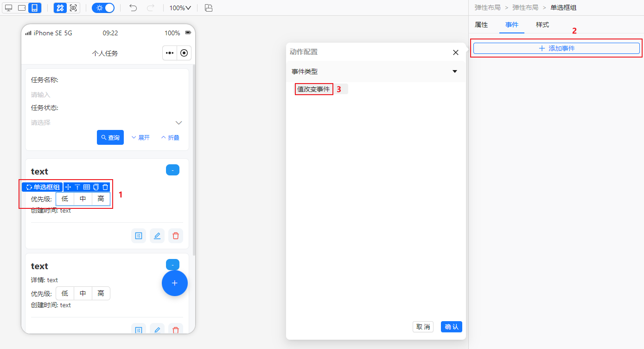The width and height of the screenshot is (644, 349).
Task: Toggle the light/dark theme switch
Action: pyautogui.click(x=103, y=8)
